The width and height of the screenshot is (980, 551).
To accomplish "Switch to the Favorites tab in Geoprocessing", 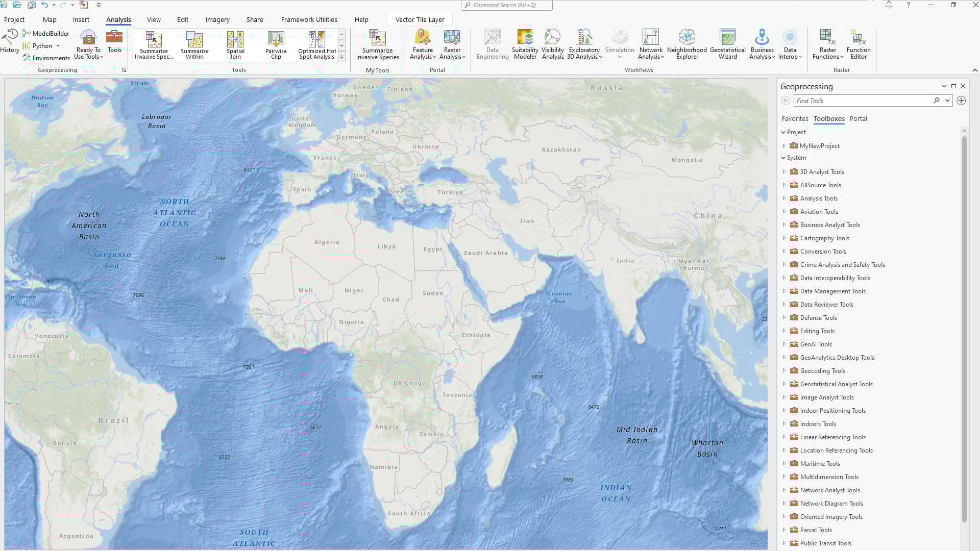I will tap(795, 119).
